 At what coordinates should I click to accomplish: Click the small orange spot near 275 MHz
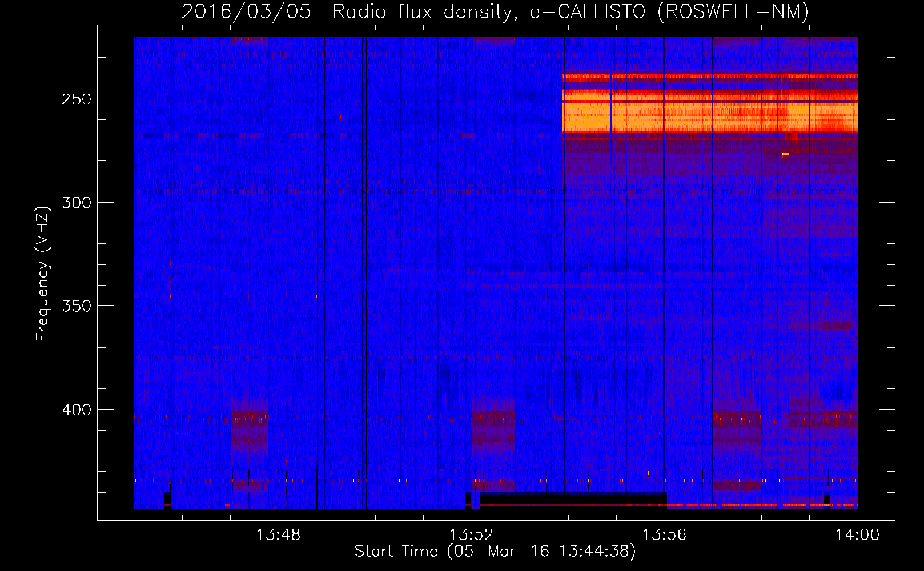[x=786, y=154]
